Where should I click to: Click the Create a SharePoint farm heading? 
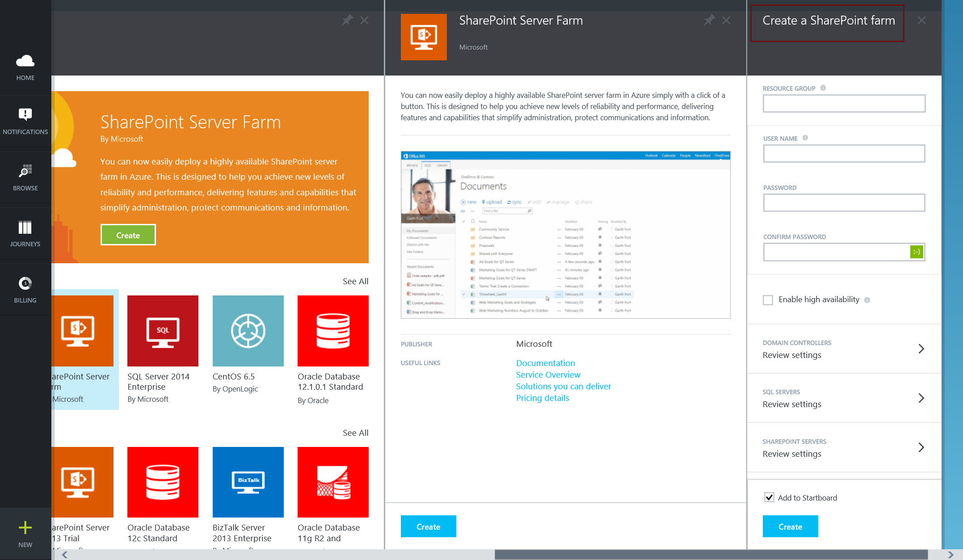[x=828, y=21]
